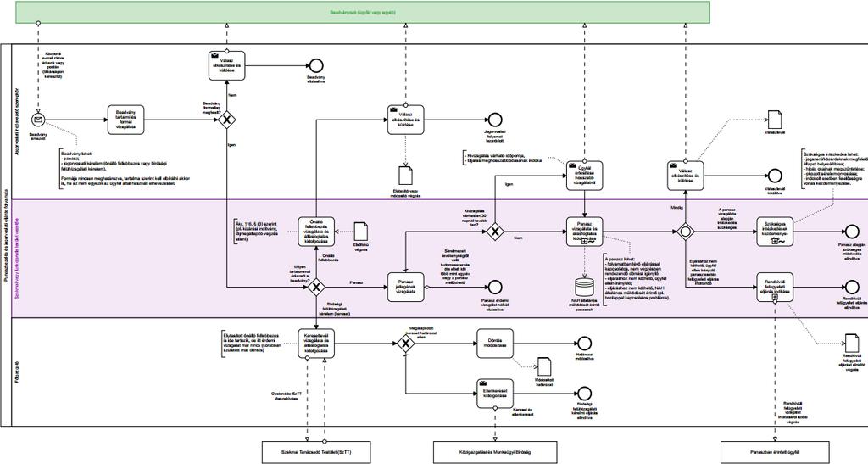Image resolution: width=868 pixels, height=464 pixels.
Task: Click the 'Beadvány formailag megfelelő?' exclusive gateway
Action: tap(226, 120)
